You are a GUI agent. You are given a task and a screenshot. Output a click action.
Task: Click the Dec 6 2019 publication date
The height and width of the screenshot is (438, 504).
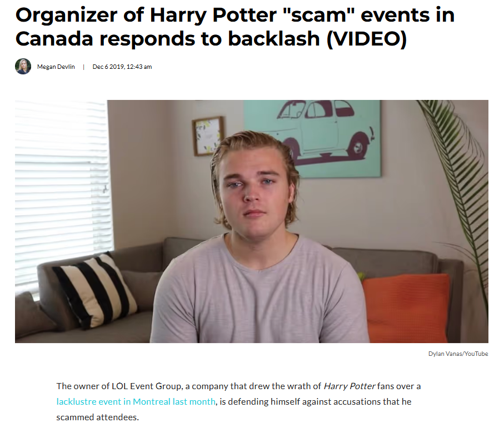[x=122, y=67]
